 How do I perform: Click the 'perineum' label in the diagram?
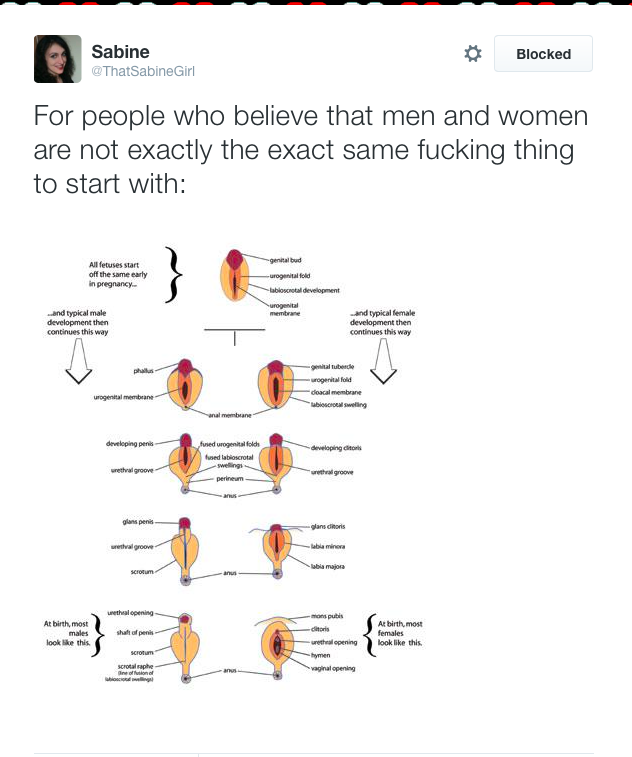[x=231, y=479]
